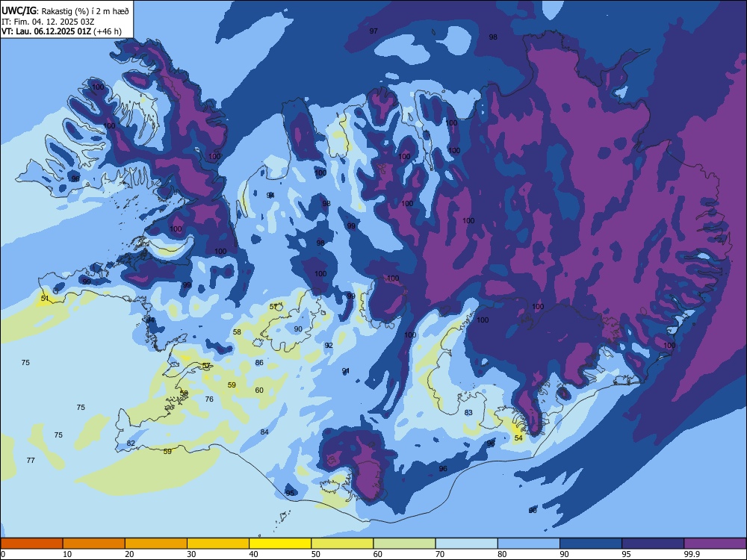Select the purple above-99.9 legend swatch
The width and height of the screenshot is (747, 560).
715,544
